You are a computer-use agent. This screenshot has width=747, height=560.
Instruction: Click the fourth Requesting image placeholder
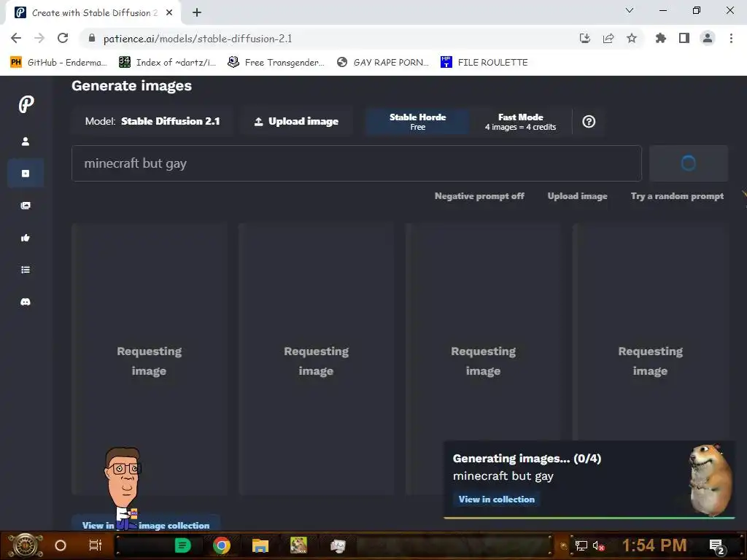point(650,359)
